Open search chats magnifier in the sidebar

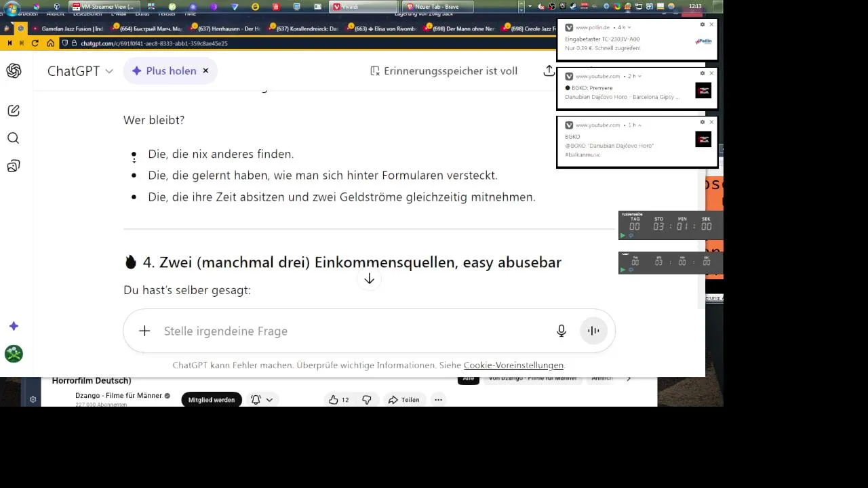(14, 138)
